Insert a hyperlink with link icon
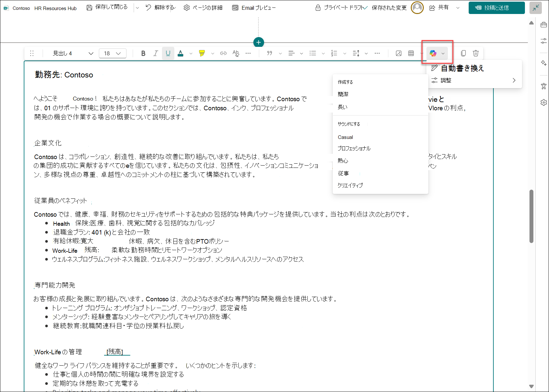 click(x=223, y=53)
